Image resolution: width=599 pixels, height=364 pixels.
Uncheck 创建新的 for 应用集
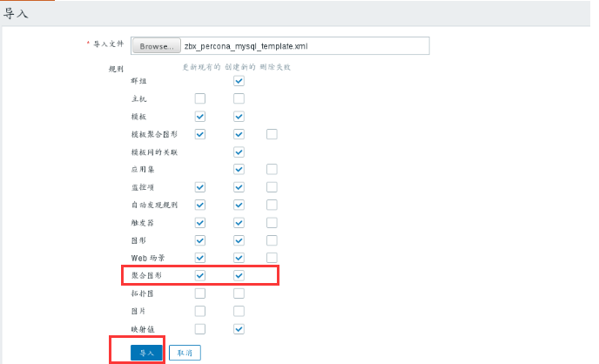(x=239, y=169)
